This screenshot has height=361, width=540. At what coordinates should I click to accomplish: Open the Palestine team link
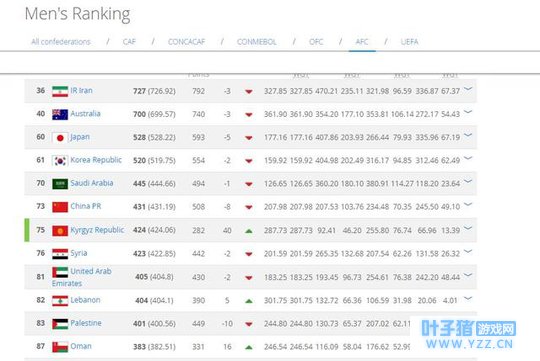click(x=86, y=323)
